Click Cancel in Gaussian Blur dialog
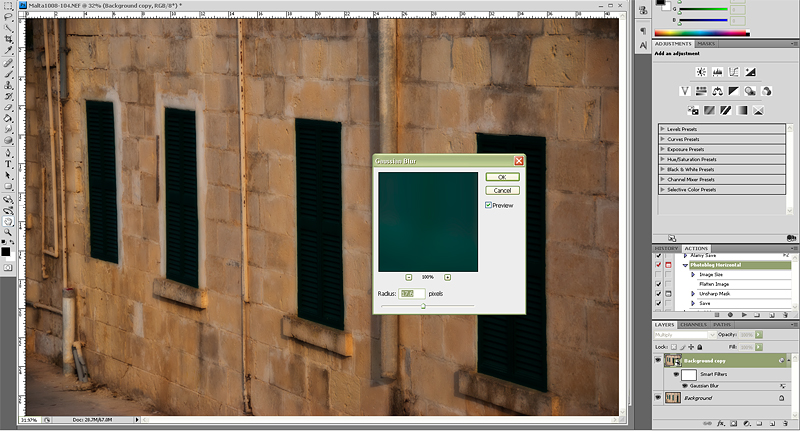Viewport: 800px width, 431px height. coord(503,190)
